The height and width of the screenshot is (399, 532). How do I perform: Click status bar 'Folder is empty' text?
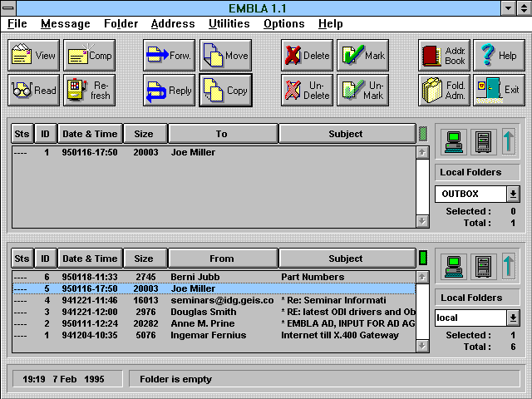175,379
